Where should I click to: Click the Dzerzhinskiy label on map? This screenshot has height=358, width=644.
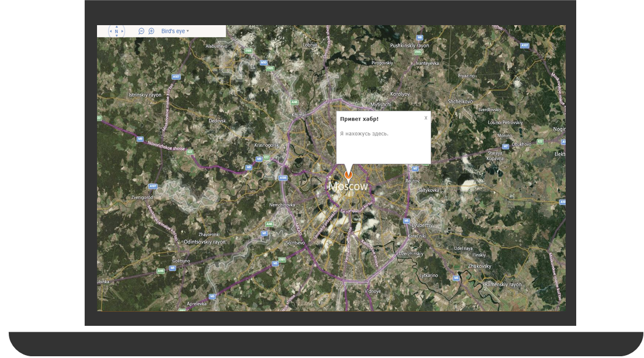(411, 254)
